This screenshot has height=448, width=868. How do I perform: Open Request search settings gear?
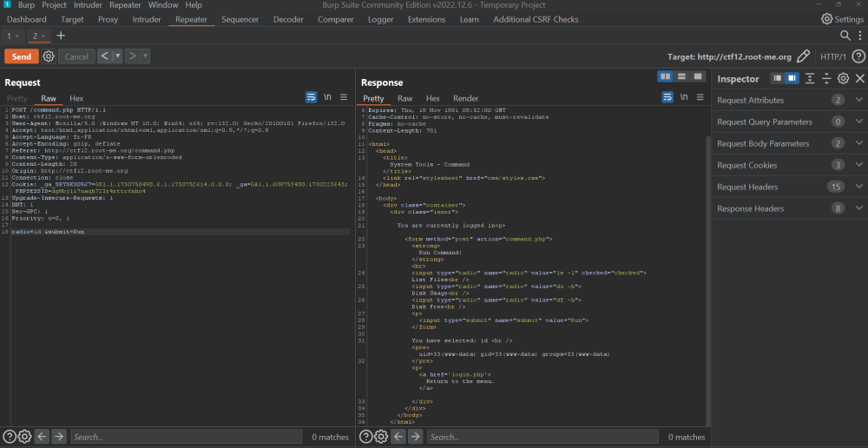pos(24,437)
